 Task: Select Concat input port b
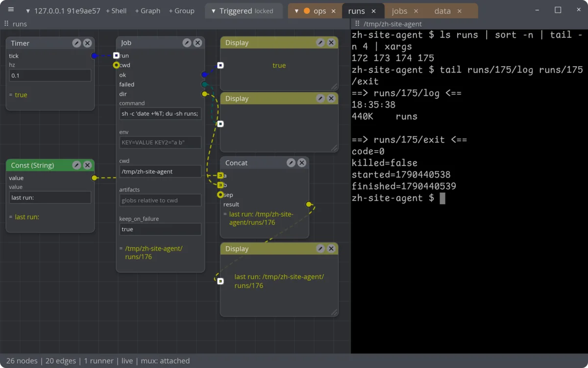coord(220,185)
